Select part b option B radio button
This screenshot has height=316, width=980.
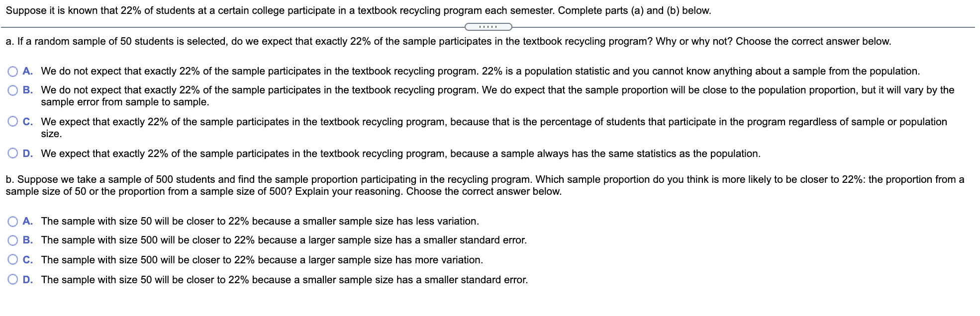13,240
